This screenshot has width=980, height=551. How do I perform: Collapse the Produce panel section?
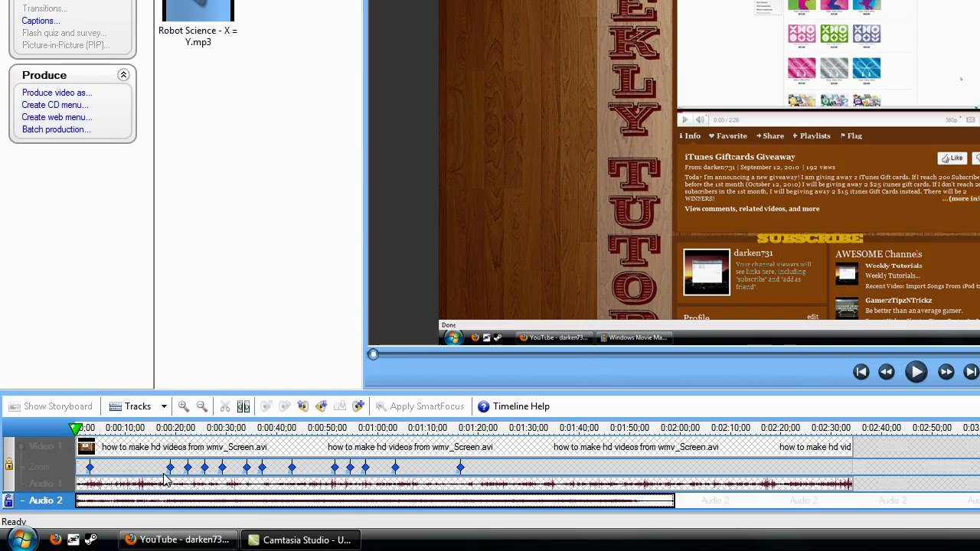[x=123, y=75]
